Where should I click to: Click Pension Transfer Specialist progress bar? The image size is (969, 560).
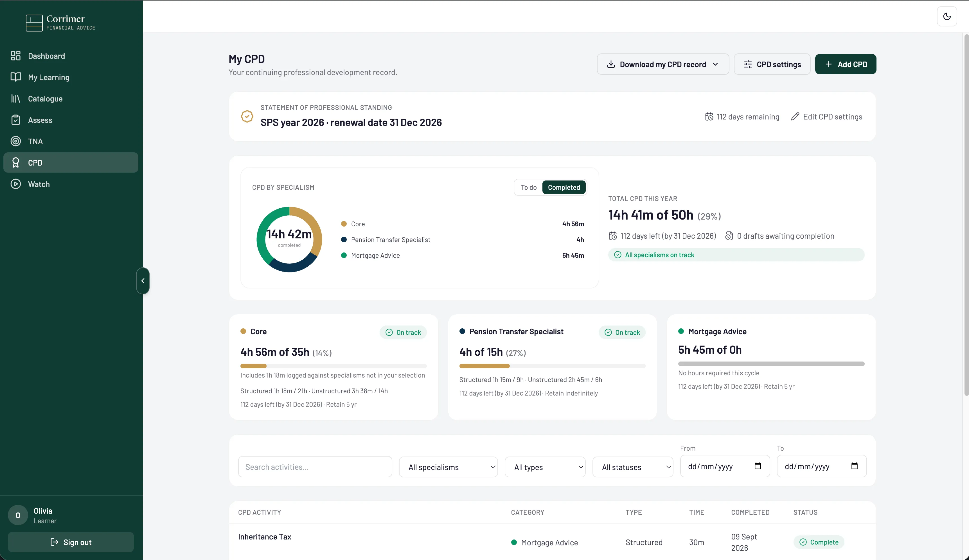[x=552, y=366]
